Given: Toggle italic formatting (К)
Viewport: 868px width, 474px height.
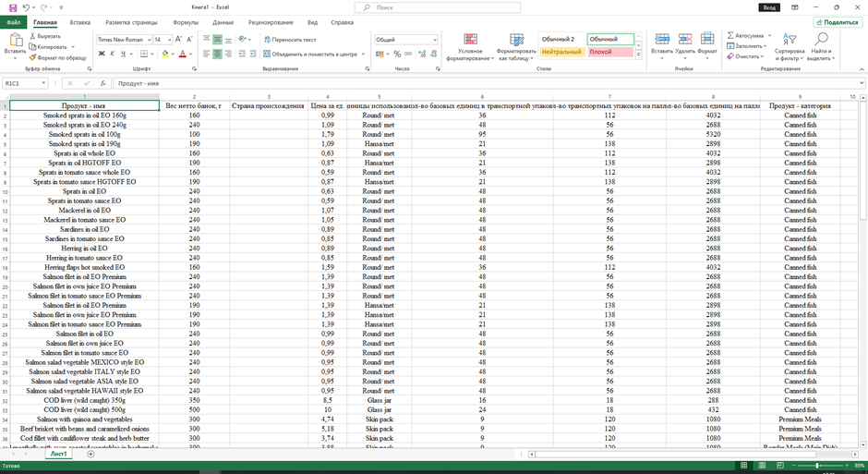Looking at the screenshot, I should pyautogui.click(x=112, y=55).
